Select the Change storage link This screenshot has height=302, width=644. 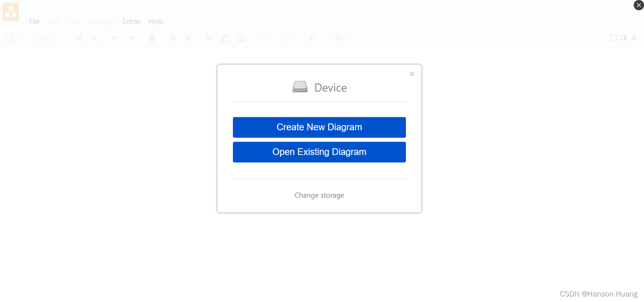(319, 195)
